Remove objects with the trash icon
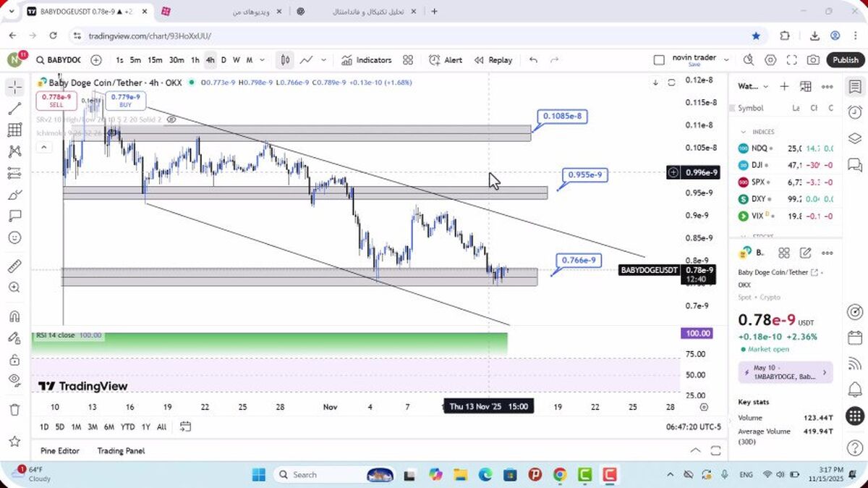Viewport: 868px width, 488px height. pos(14,410)
